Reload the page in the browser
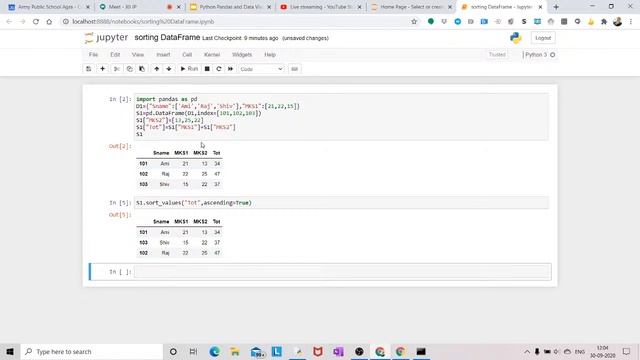 point(36,22)
